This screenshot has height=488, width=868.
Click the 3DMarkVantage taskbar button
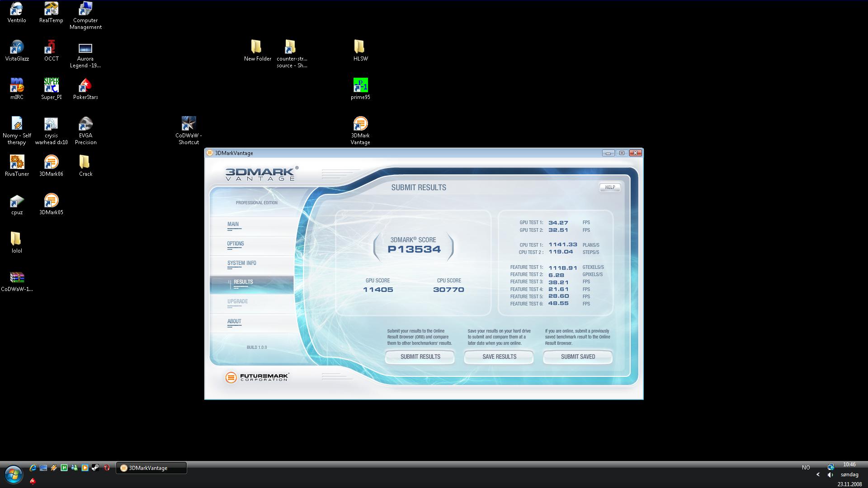pos(151,468)
